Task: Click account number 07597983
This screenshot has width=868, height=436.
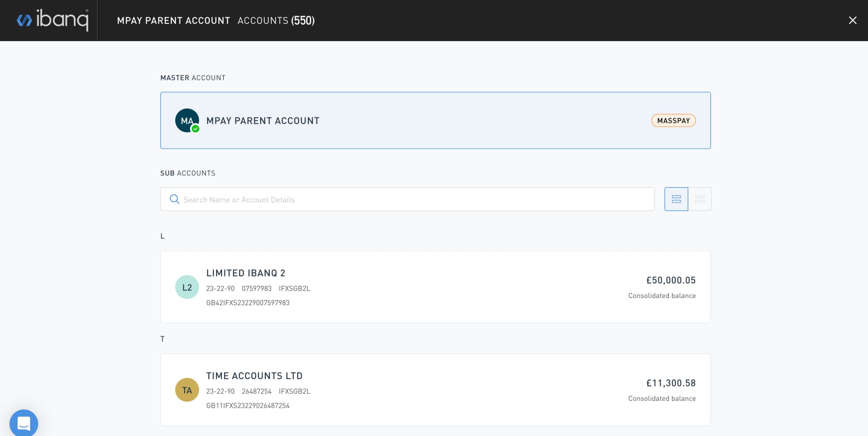Action: 257,288
